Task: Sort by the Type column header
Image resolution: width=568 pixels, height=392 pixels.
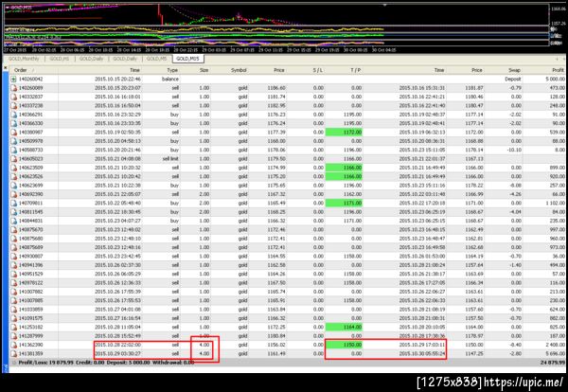Action: coord(172,70)
